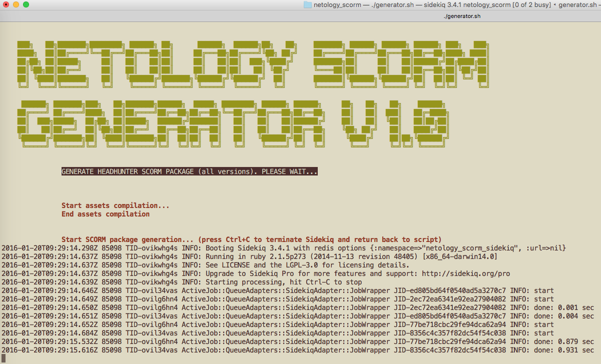The image size is (601, 364).
Task: Click the timestamp 2016-01-20T09:29:14.649Z
Action: [50, 299]
